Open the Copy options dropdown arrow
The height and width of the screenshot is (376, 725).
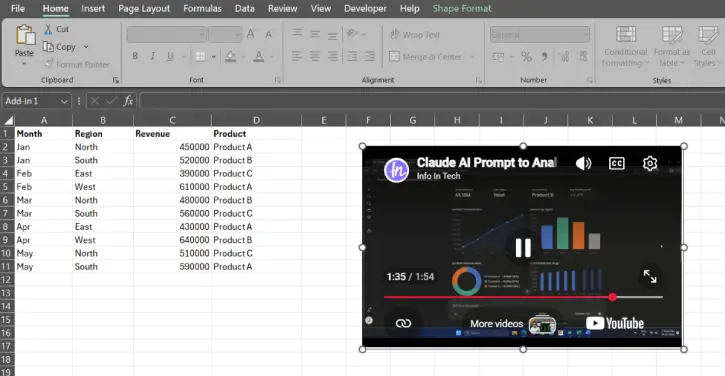click(86, 47)
